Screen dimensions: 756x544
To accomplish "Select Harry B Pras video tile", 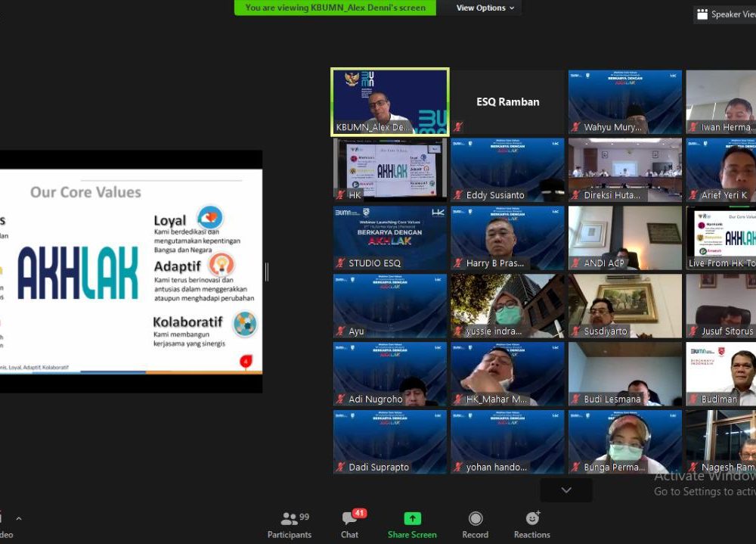I will point(508,238).
